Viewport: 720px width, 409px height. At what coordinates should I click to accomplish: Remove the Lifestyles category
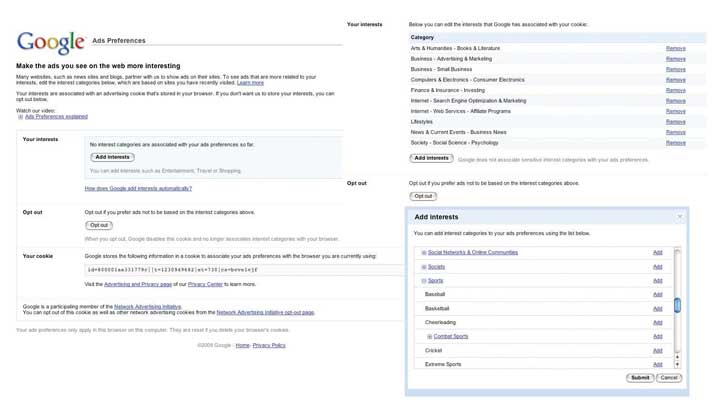[x=675, y=122]
